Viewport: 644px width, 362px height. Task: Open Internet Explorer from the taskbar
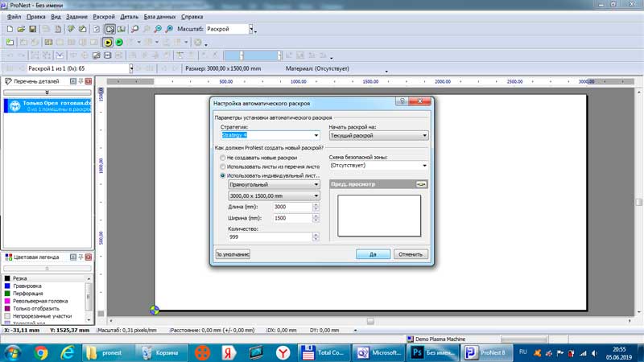click(67, 352)
